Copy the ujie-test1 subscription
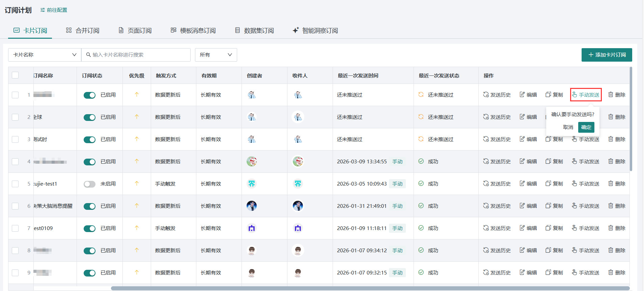644x291 pixels. [x=554, y=184]
